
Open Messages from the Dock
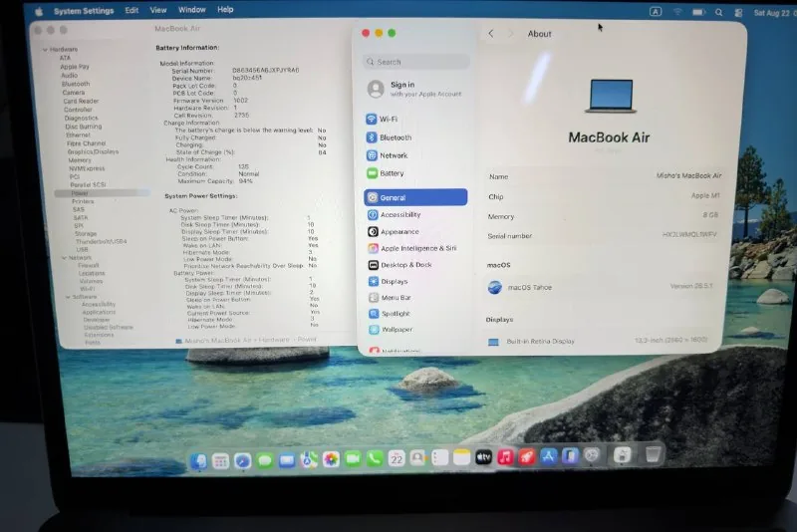[264, 461]
